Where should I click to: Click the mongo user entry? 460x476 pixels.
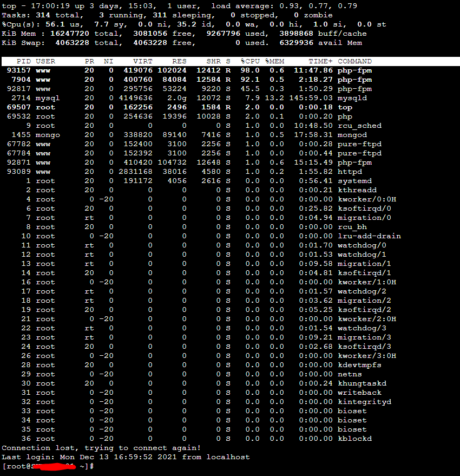click(48, 135)
